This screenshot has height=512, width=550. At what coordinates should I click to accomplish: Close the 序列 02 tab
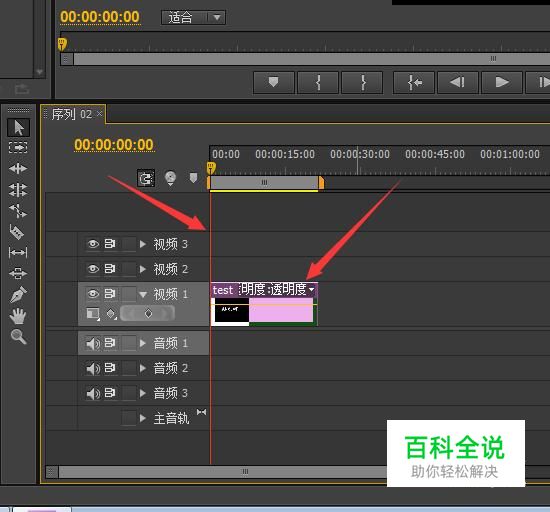[100, 113]
